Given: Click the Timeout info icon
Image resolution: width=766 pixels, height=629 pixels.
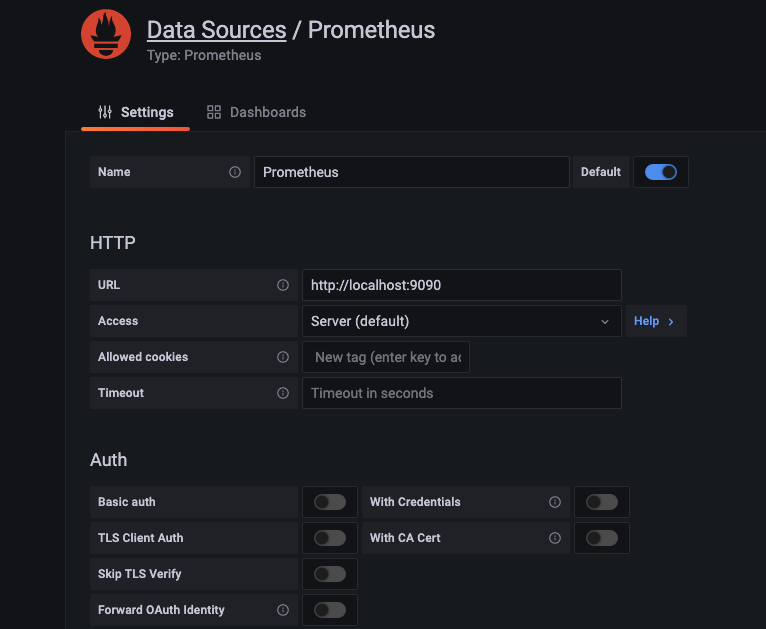Looking at the screenshot, I should 283,393.
